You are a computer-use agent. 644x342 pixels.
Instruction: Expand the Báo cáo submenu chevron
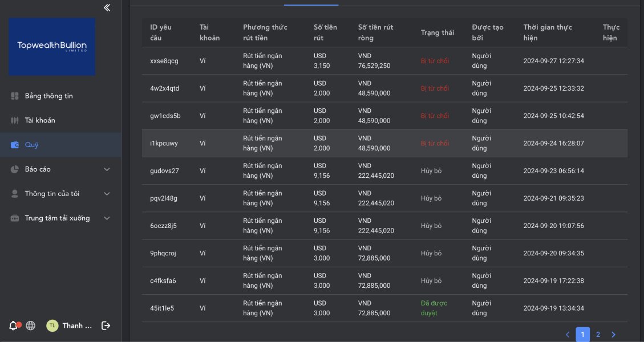pos(107,169)
